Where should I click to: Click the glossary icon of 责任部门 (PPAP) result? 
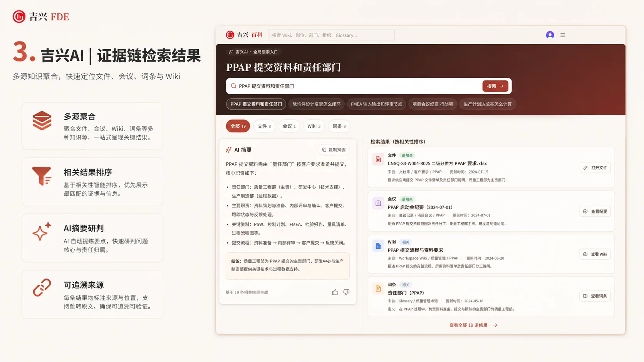(378, 289)
